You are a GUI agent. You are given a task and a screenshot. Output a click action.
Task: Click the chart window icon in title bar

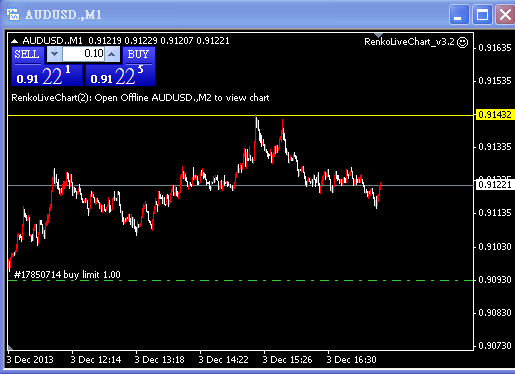pos(13,14)
